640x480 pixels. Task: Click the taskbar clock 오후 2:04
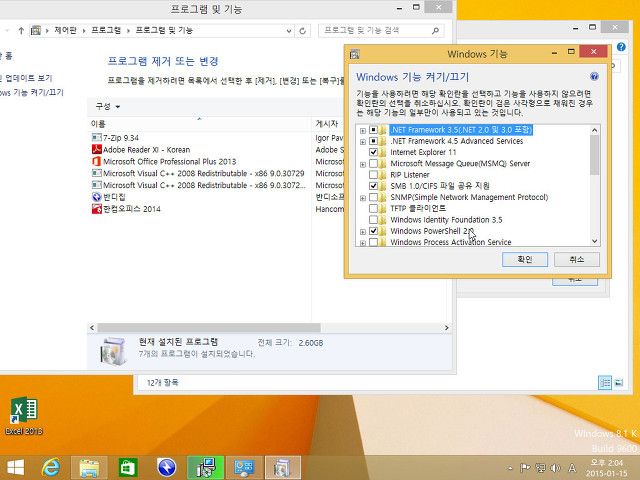pos(606,463)
